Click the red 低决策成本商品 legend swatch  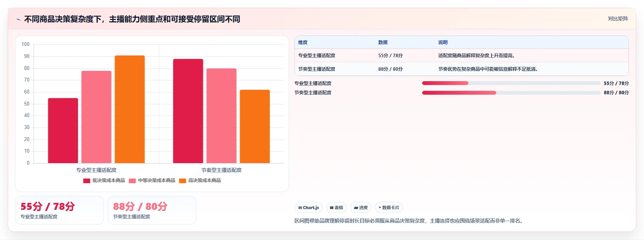(x=86, y=180)
